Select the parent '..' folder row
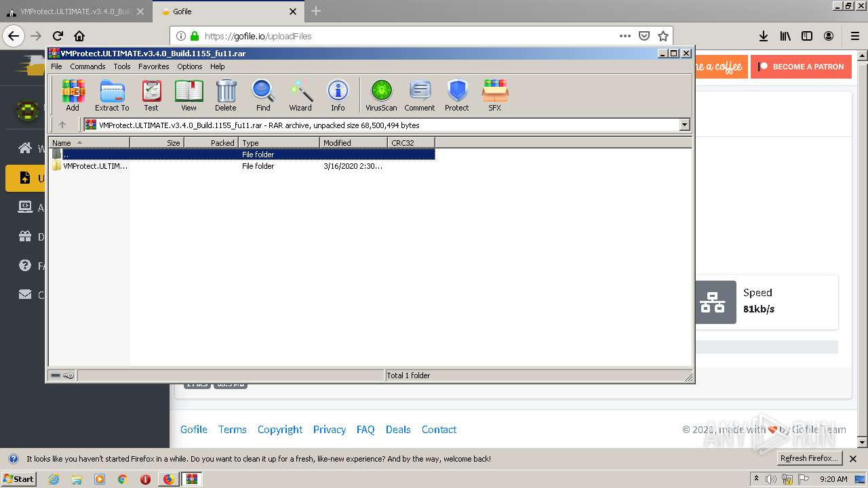 point(242,155)
